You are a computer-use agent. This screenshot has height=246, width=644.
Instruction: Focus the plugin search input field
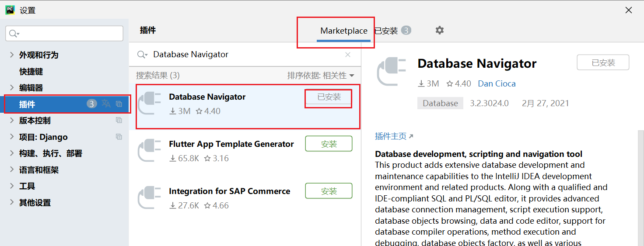point(245,55)
